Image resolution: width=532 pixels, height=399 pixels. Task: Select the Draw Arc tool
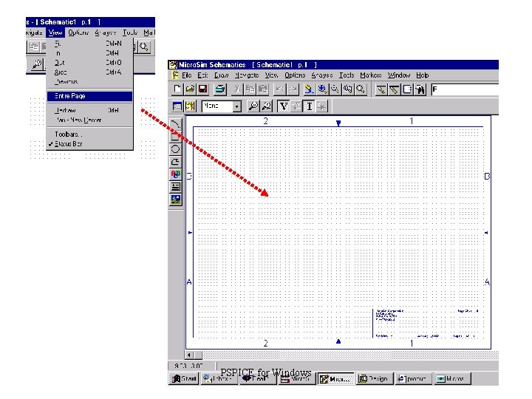tap(175, 124)
